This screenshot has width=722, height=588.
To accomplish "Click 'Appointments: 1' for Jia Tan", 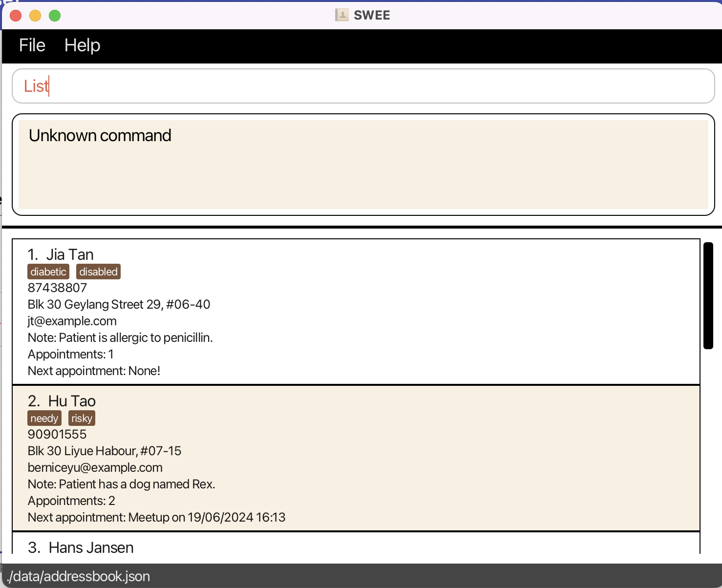I will coord(71,354).
